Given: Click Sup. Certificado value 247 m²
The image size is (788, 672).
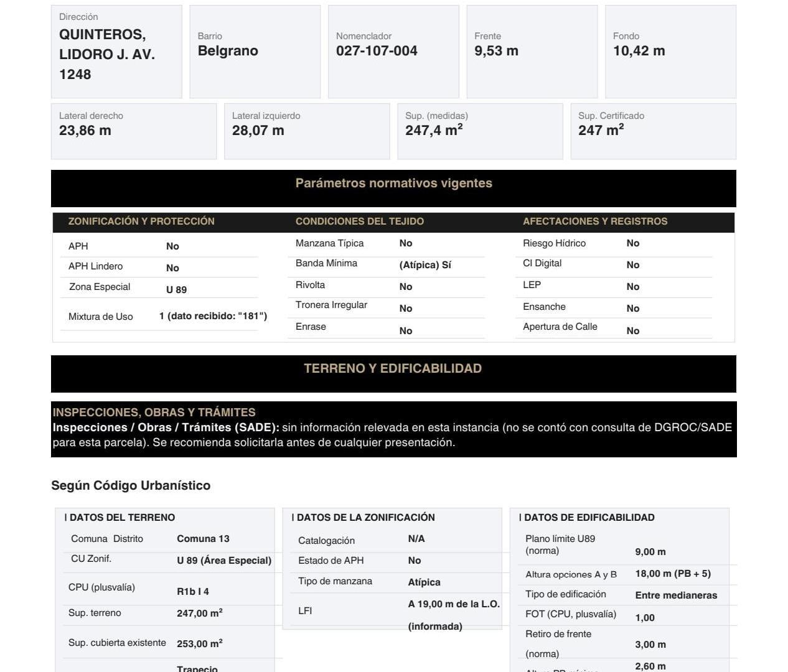Looking at the screenshot, I should pos(601,130).
